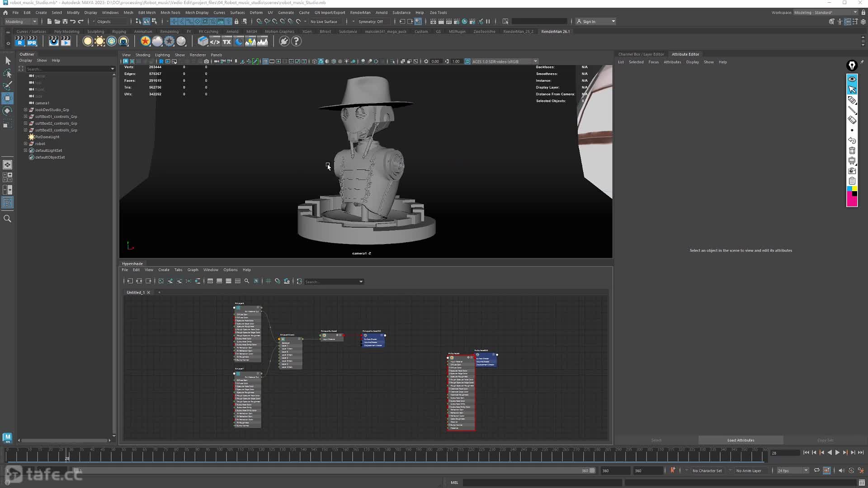Switch to the RenderMan 26.1 shelf tab
Viewport: 868px width, 488px height.
click(555, 32)
